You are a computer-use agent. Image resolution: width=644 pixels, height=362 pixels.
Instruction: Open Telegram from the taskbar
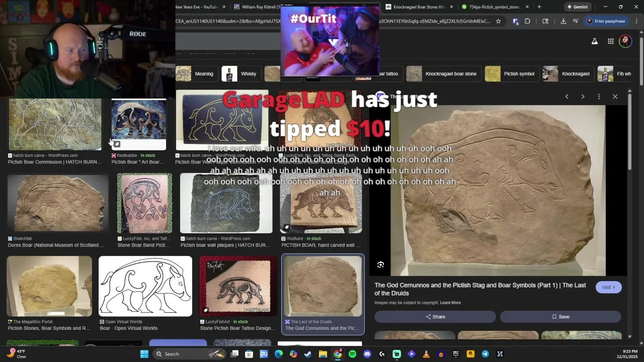[x=485, y=354]
